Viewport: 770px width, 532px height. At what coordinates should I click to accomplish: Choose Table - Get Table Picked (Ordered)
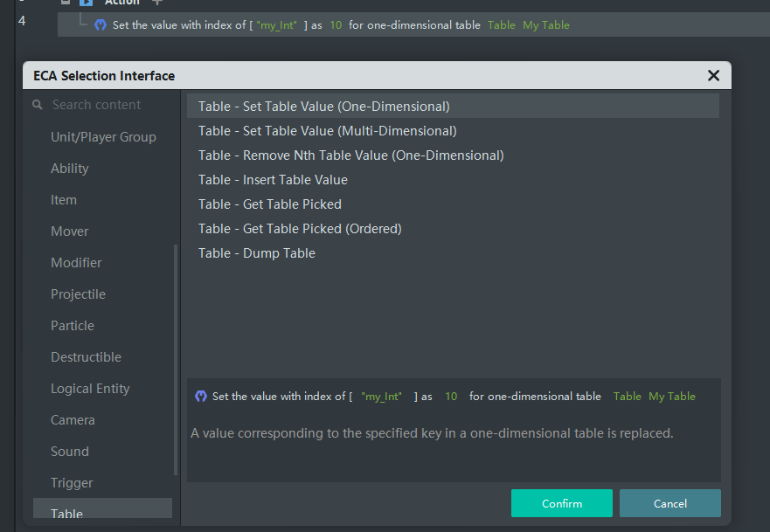(x=300, y=229)
